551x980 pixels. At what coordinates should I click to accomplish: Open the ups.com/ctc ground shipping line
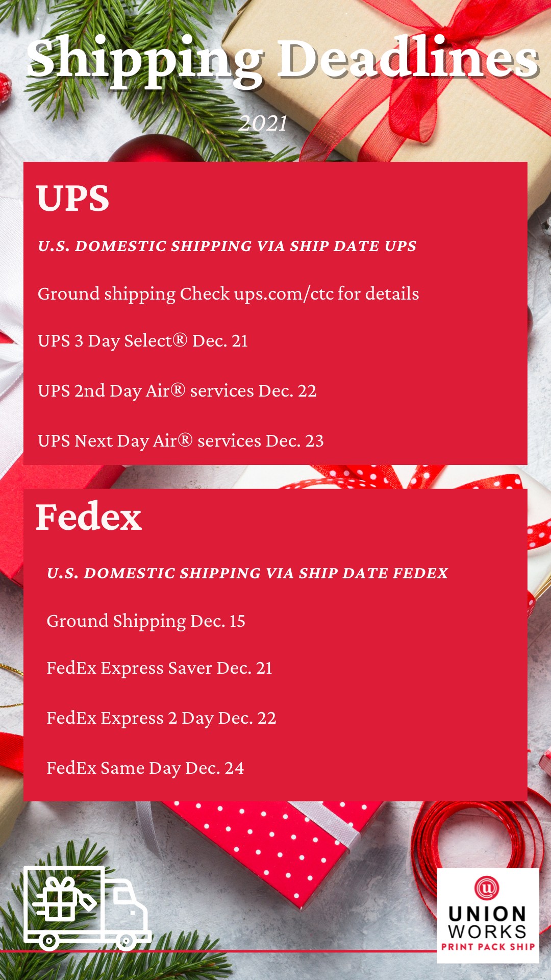tap(228, 294)
